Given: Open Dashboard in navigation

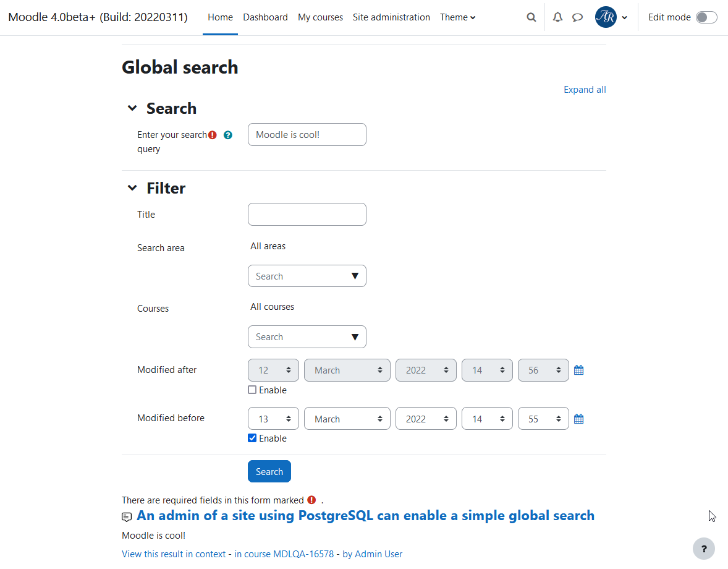Looking at the screenshot, I should tap(265, 17).
